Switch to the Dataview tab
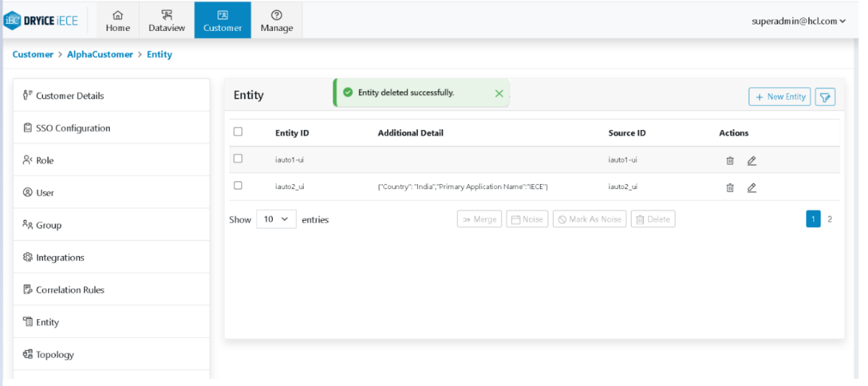 point(167,20)
